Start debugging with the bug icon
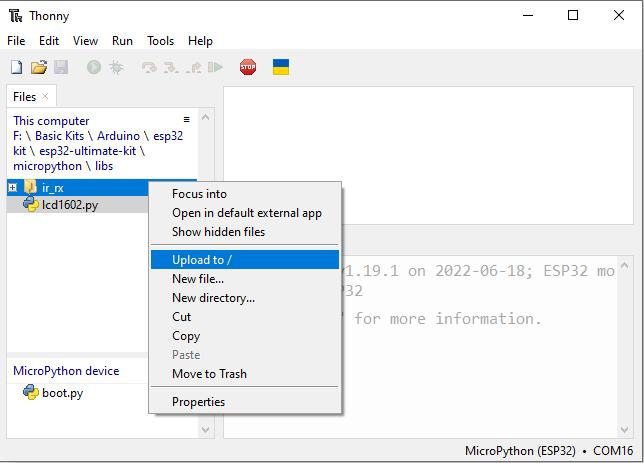The width and height of the screenshot is (644, 463). 117,67
